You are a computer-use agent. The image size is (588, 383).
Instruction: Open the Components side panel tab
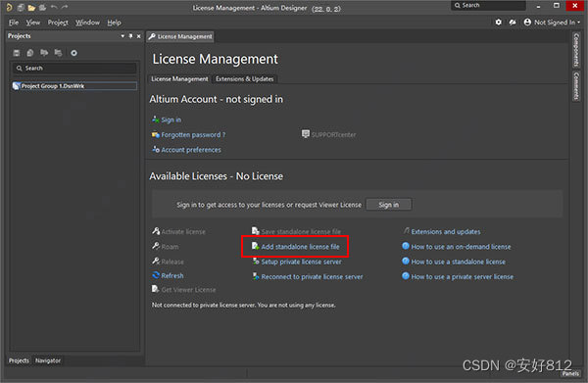point(576,50)
